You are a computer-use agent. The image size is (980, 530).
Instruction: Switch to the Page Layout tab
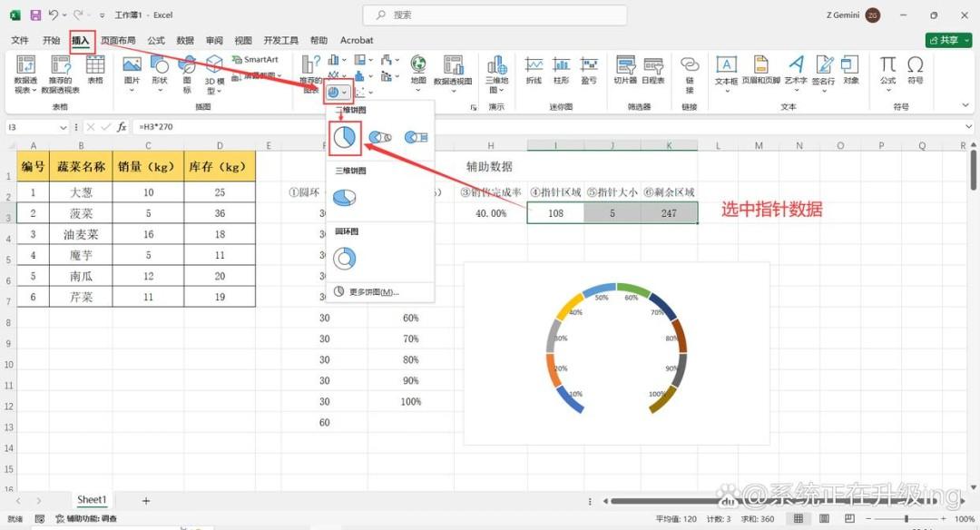(x=118, y=40)
